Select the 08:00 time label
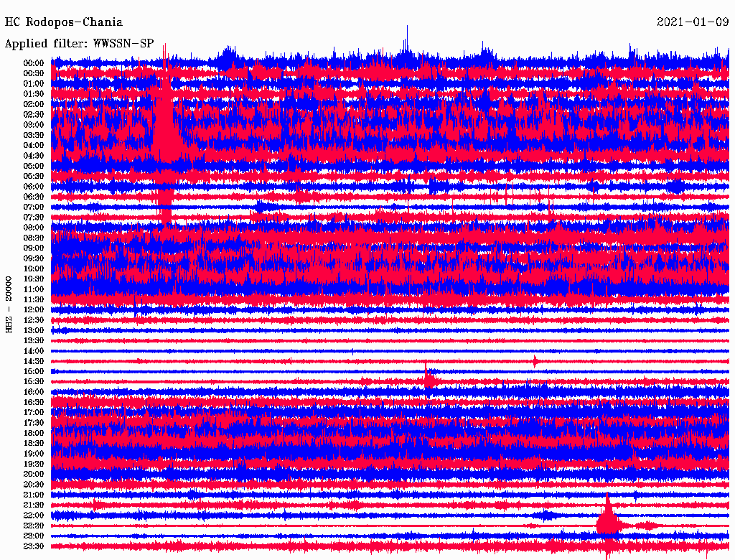The width and height of the screenshot is (735, 560). (x=34, y=228)
